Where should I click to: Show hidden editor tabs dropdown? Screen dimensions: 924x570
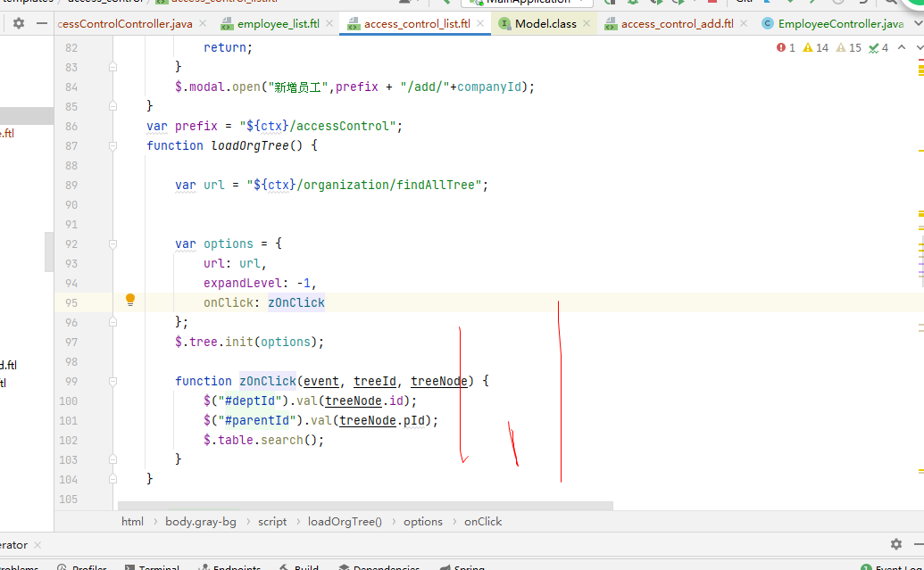(x=918, y=23)
